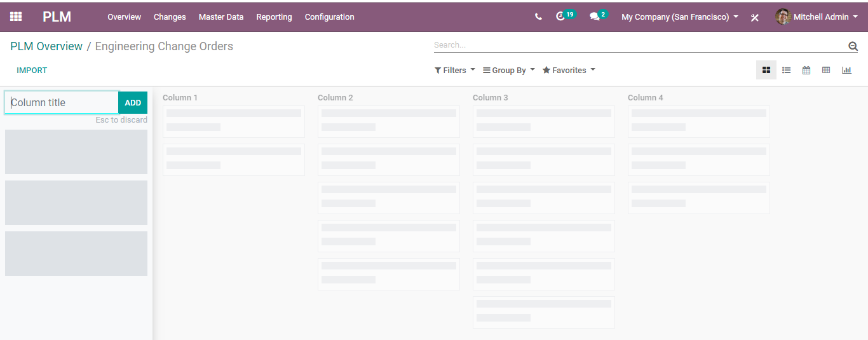This screenshot has width=868, height=340.
Task: Expand My Company (San Francisco) switcher
Action: (x=680, y=17)
